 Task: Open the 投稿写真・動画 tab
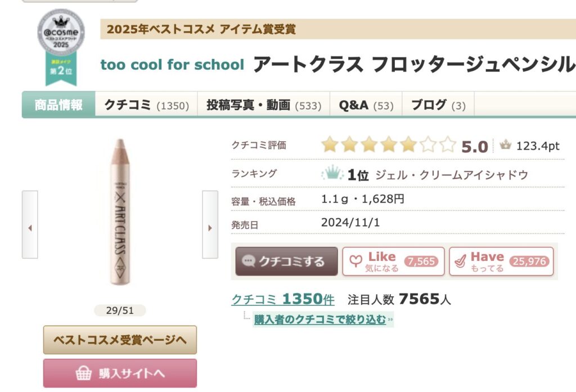[263, 105]
